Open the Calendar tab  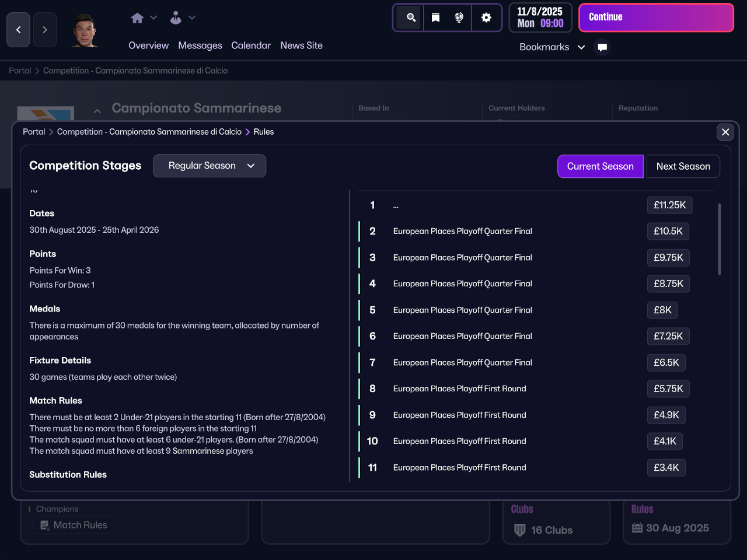pyautogui.click(x=250, y=45)
